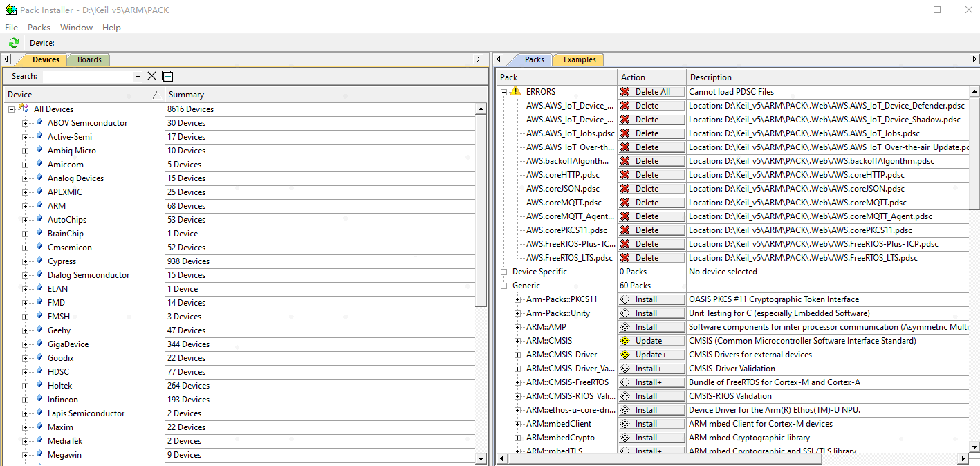The image size is (980, 466).
Task: Click the packs horizontal scrollbar right arrow
Action: (963, 459)
